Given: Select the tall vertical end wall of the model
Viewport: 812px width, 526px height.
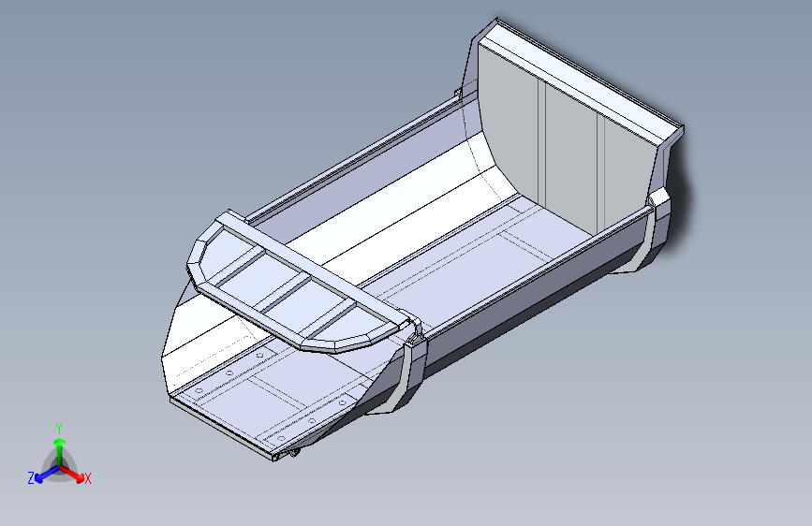Looking at the screenshot, I should [x=565, y=139].
